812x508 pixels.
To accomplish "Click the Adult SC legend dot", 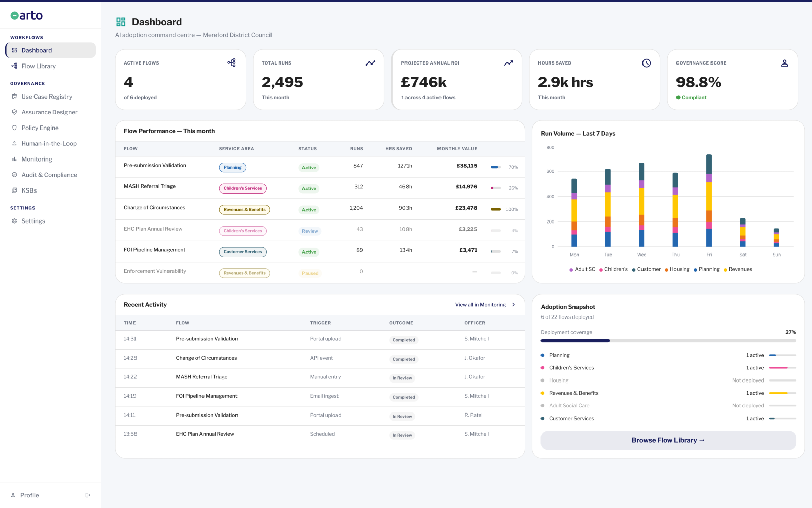I will coord(571,270).
